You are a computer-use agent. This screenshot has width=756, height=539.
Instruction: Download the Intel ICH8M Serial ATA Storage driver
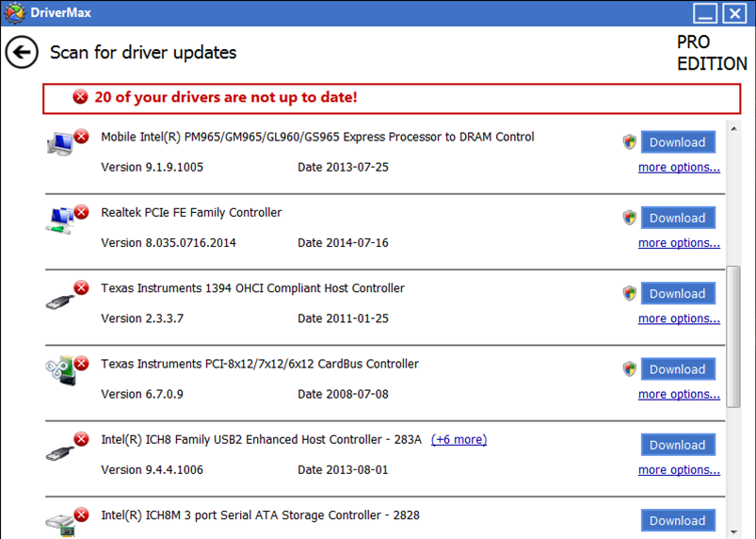pyautogui.click(x=678, y=521)
